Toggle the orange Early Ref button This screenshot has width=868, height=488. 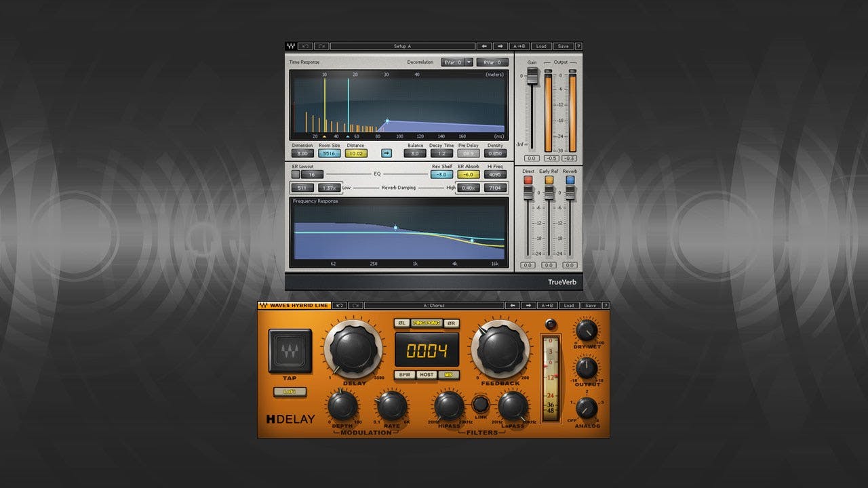pos(549,181)
